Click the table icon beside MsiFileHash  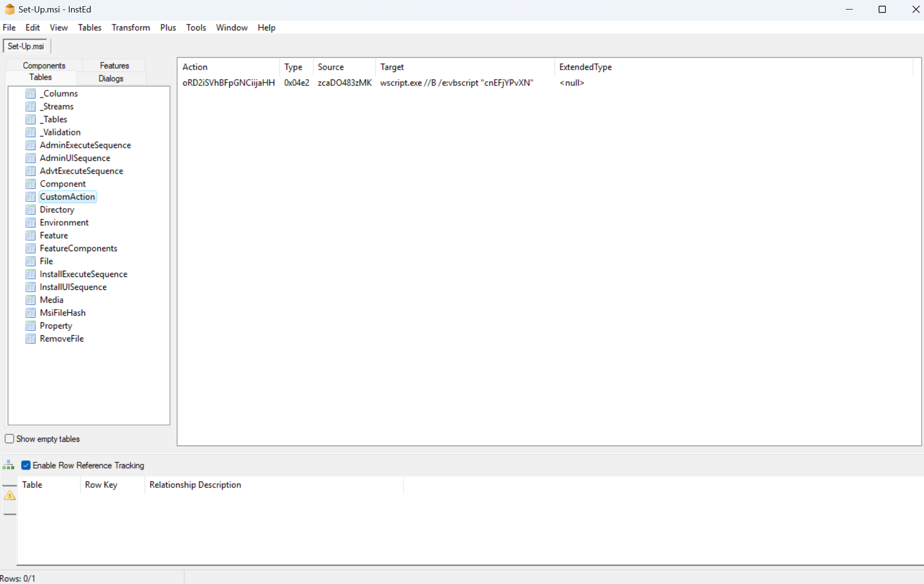pyautogui.click(x=31, y=313)
